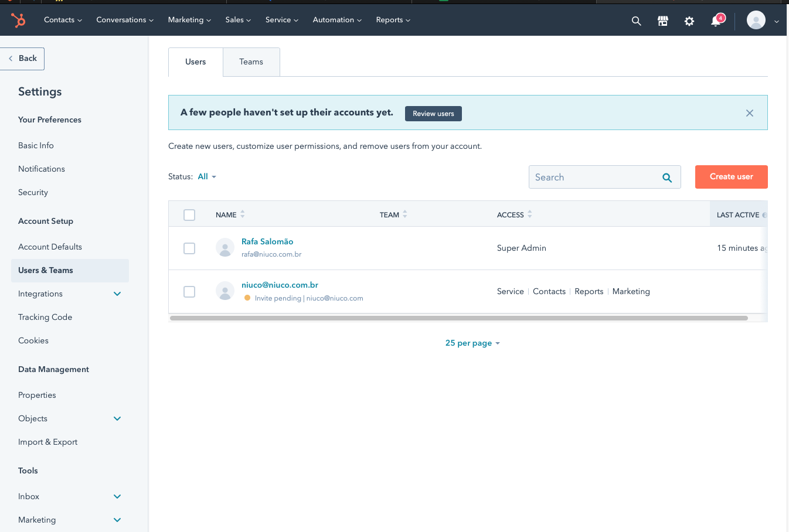Click Rafa Salomão's avatar icon
The image size is (789, 532).
click(225, 247)
